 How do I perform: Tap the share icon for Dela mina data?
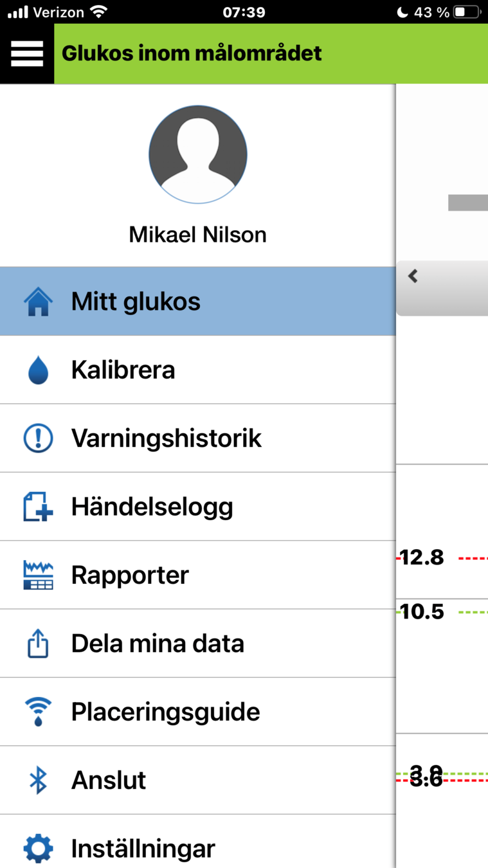38,644
